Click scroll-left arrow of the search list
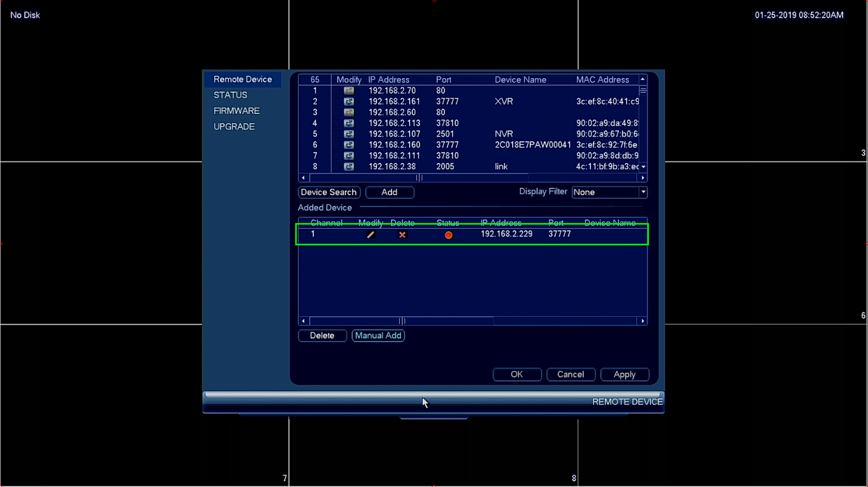 coord(303,178)
